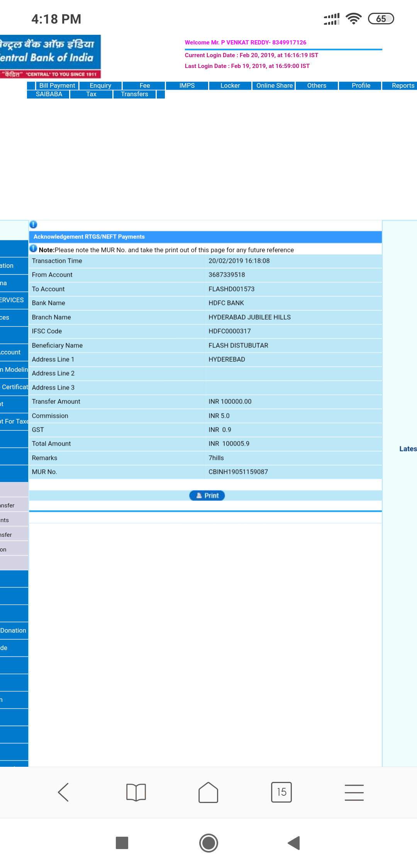
Task: Click the info icon beside the Note text
Action: coord(34,248)
